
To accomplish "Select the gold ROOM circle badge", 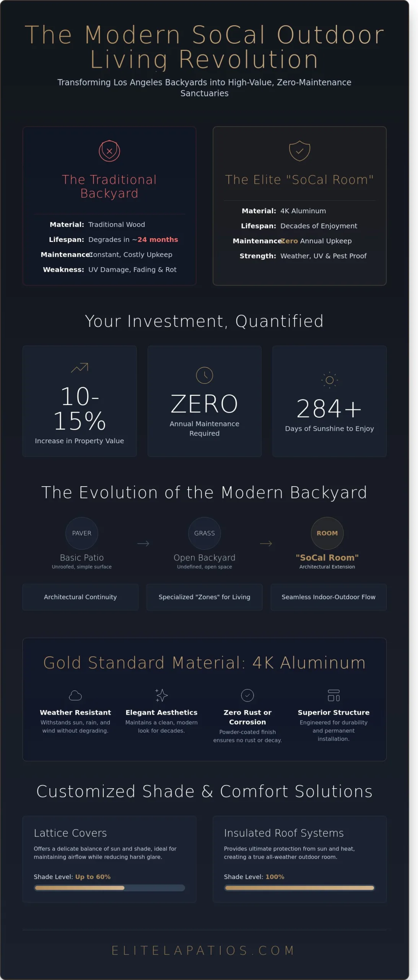I will click(x=327, y=533).
